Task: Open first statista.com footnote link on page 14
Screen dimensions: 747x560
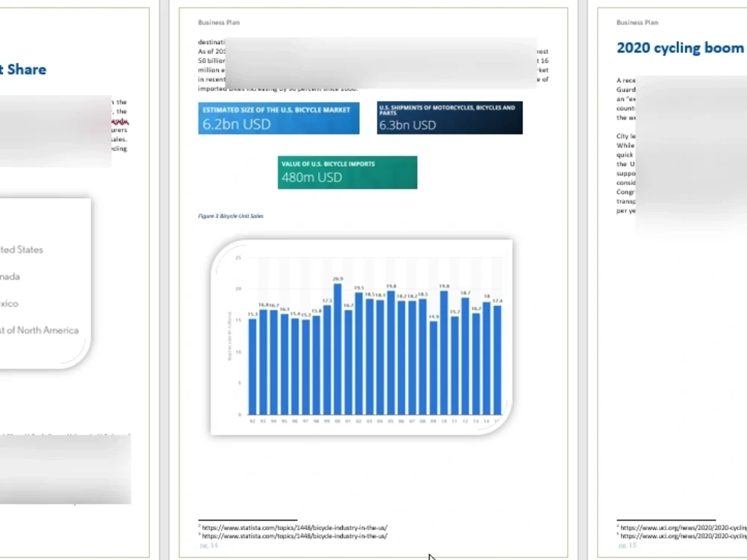Action: click(x=294, y=528)
